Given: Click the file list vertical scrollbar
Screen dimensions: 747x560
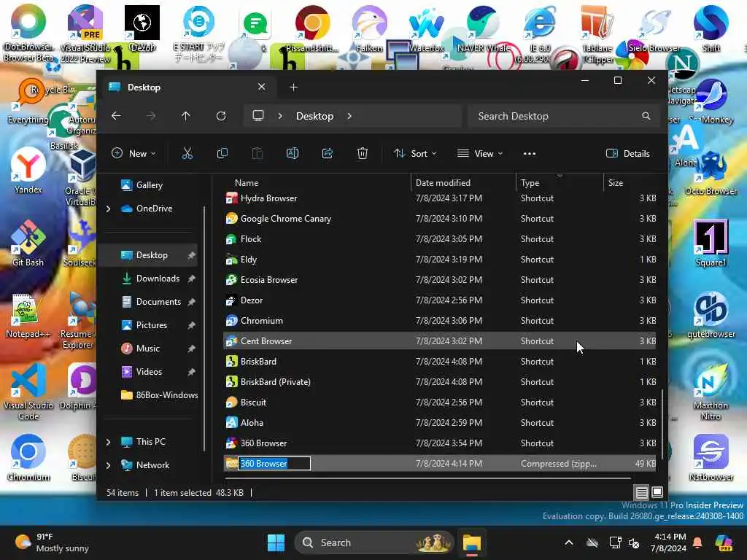Looking at the screenshot, I should [x=662, y=425].
